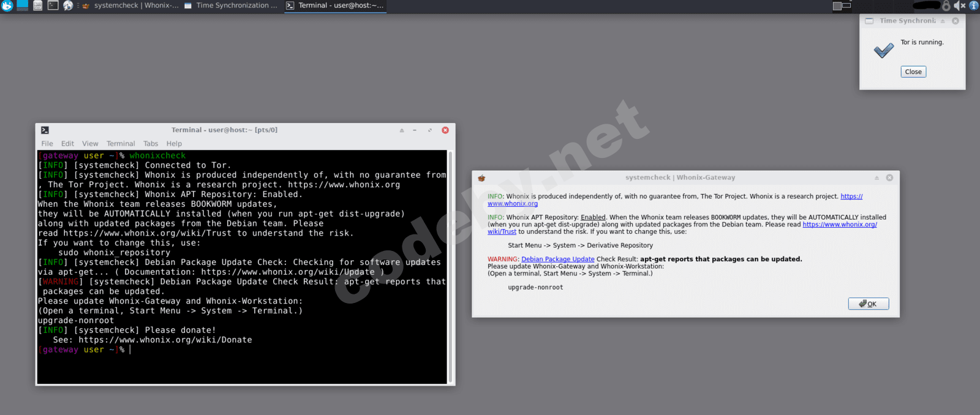Open the whonix.org/wiki/Trust link in systemcheck
Image resolution: width=980 pixels, height=415 pixels.
(840, 225)
